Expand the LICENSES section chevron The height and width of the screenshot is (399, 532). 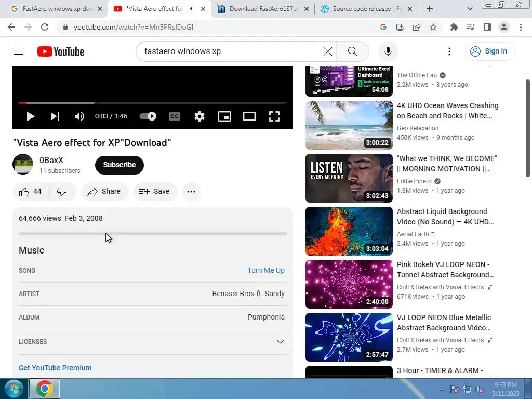(x=280, y=342)
